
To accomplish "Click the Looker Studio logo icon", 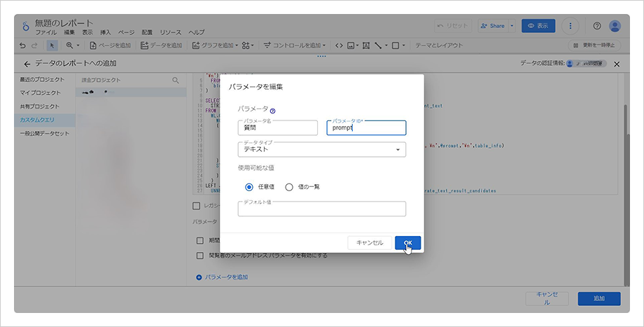I will (x=26, y=27).
